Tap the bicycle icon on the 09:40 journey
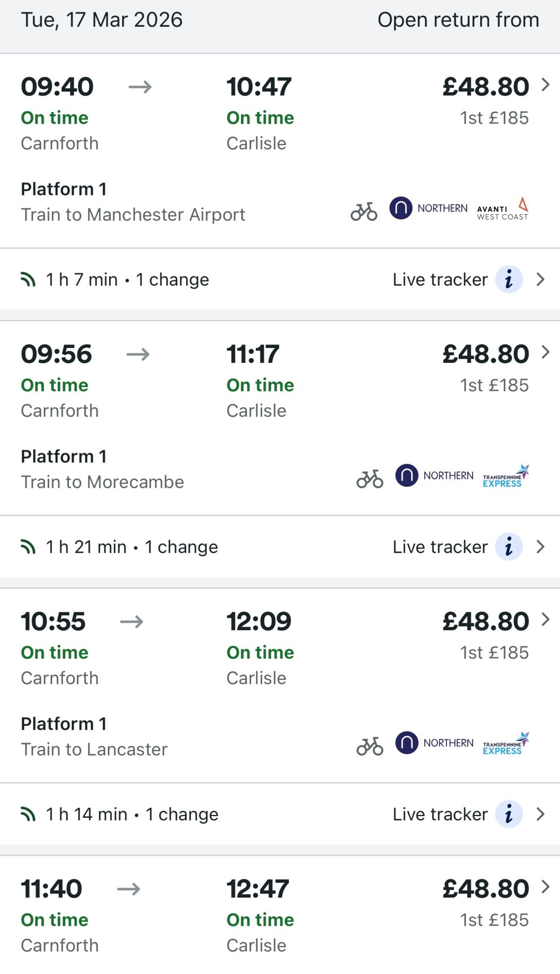This screenshot has width=560, height=974. pos(364,212)
